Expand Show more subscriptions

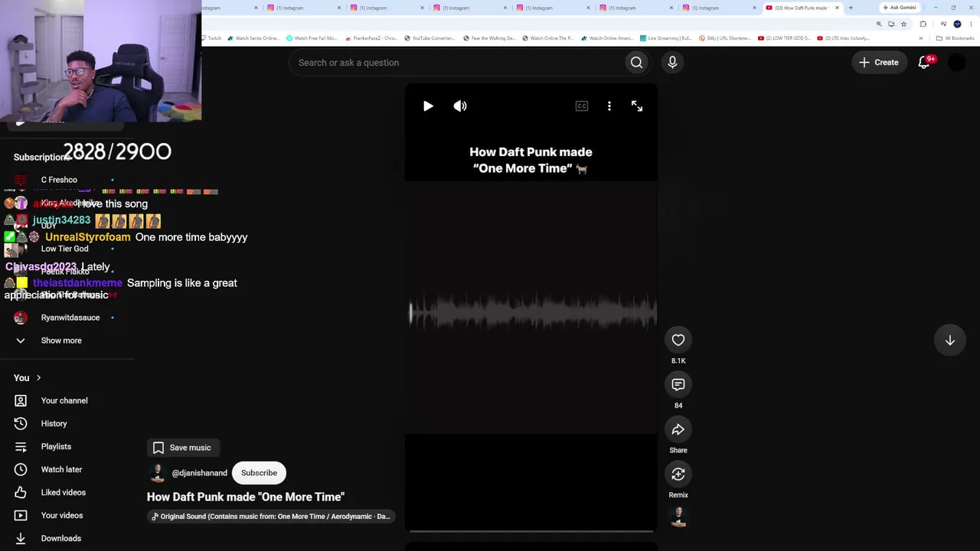point(61,341)
